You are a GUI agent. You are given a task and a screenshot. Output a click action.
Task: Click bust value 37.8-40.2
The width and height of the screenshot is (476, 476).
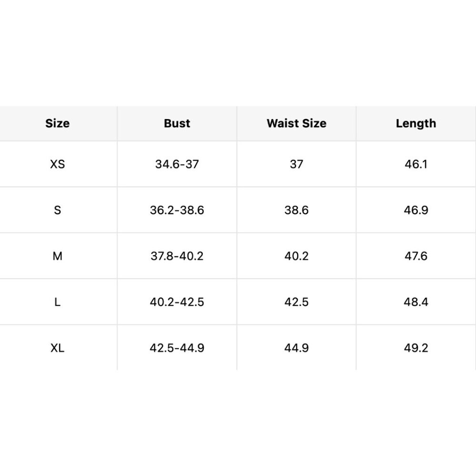click(x=177, y=256)
